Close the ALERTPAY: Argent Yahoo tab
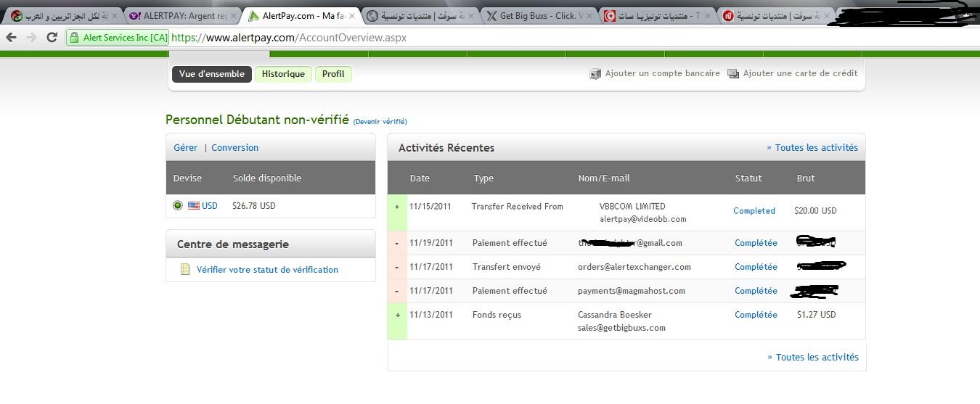Image resolution: width=980 pixels, height=404 pixels. pos(234,15)
